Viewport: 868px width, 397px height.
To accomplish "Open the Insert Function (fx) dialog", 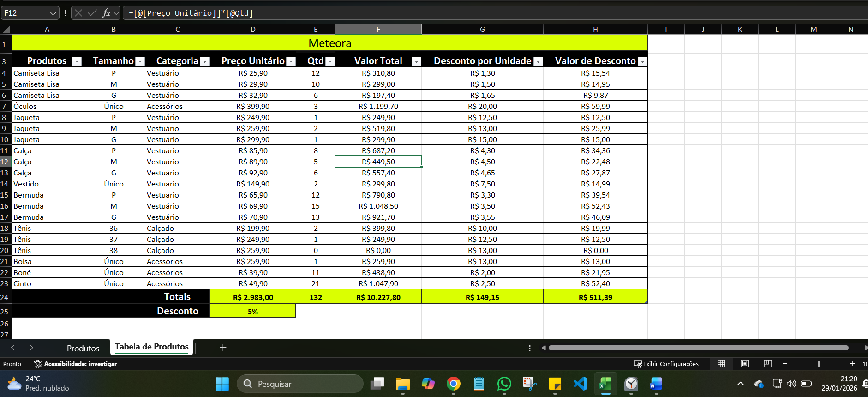I will (106, 13).
